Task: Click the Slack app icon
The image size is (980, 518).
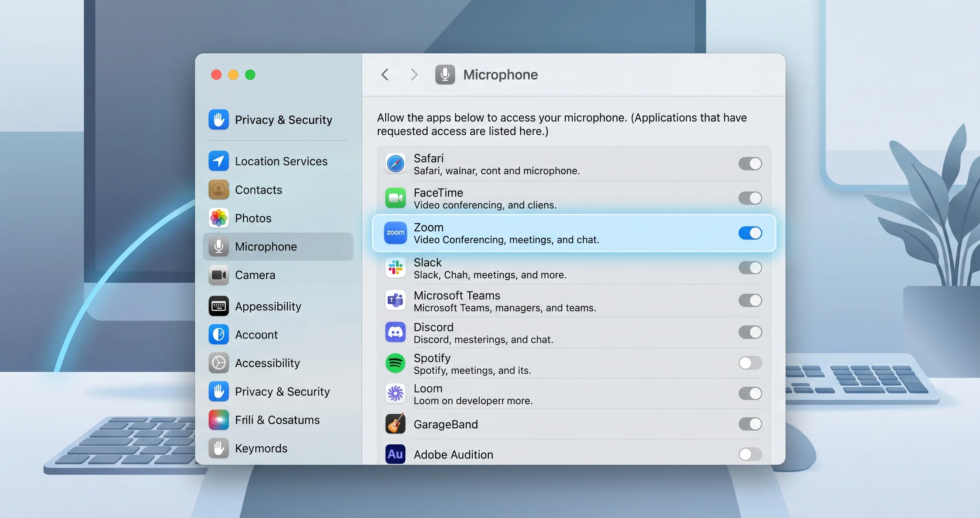Action: 395,268
